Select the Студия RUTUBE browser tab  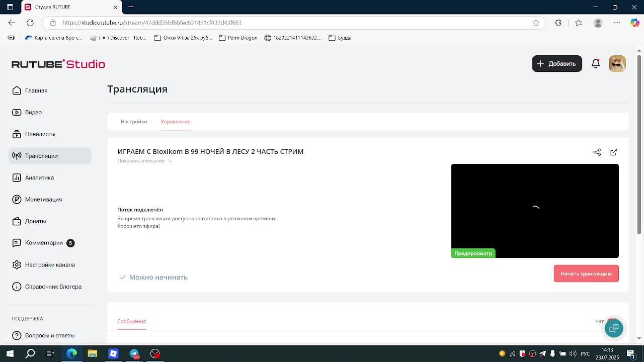[x=70, y=7]
